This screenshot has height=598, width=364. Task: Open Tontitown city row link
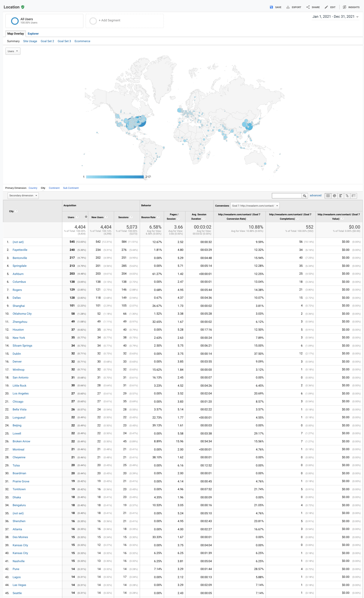point(19,489)
